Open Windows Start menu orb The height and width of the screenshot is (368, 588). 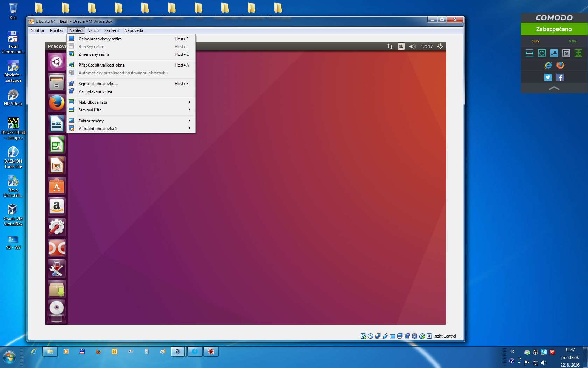pos(9,358)
